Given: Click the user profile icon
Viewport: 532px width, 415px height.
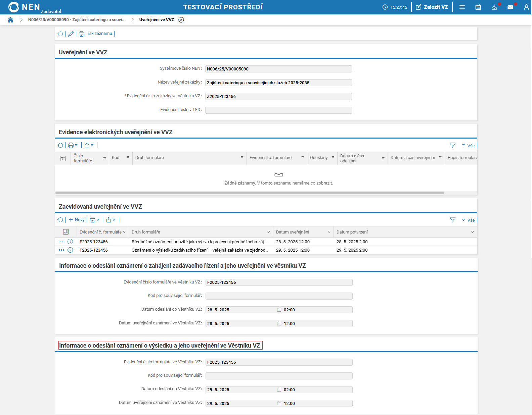Looking at the screenshot, I should pyautogui.click(x=526, y=7).
